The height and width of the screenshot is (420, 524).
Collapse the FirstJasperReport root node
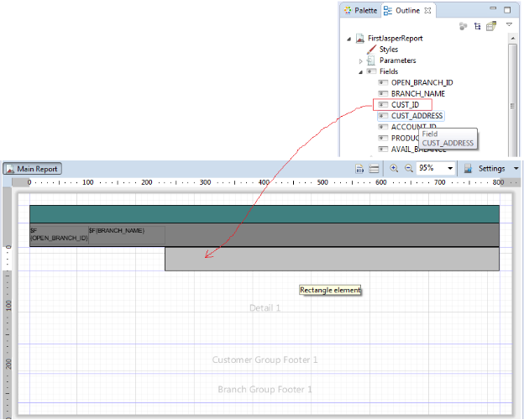(349, 39)
